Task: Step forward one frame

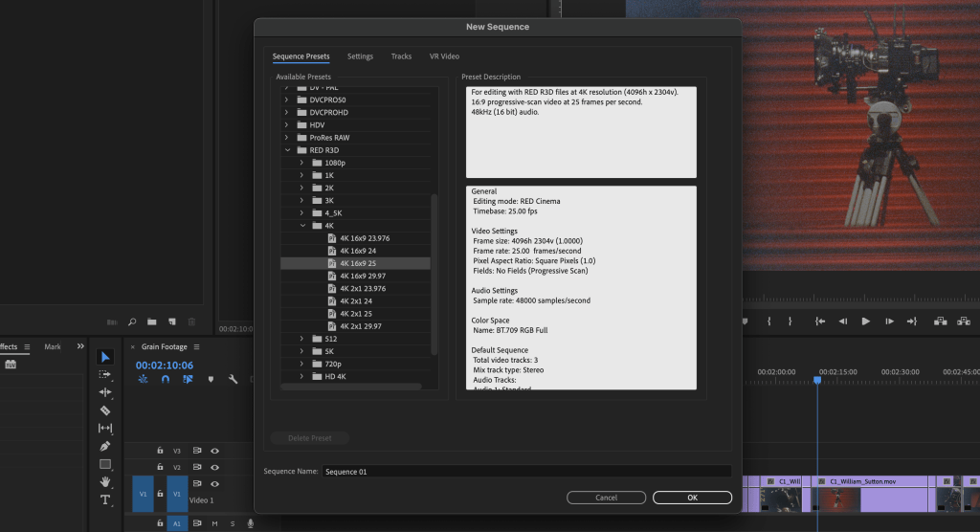Action: (x=889, y=321)
